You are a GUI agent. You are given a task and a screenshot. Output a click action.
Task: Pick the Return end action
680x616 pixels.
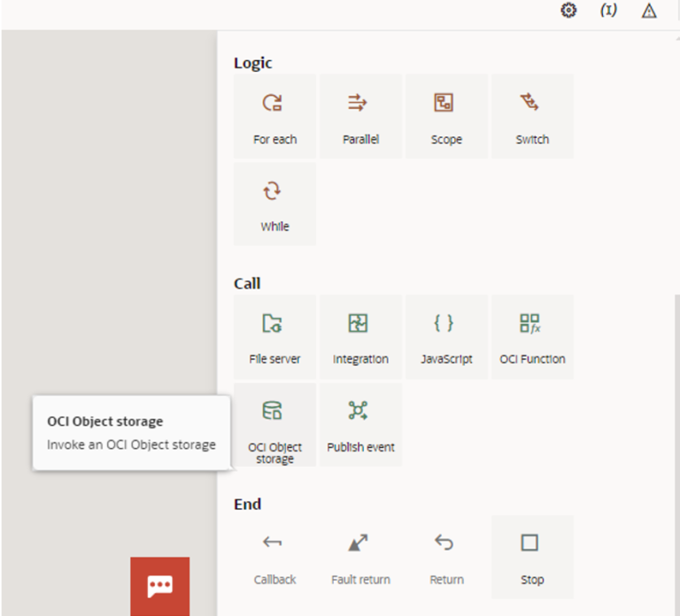[446, 557]
